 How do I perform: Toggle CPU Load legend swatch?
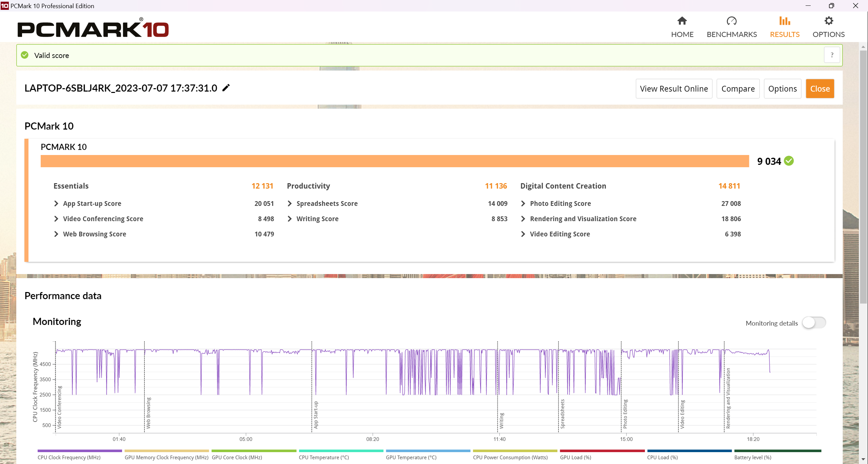pos(689,451)
